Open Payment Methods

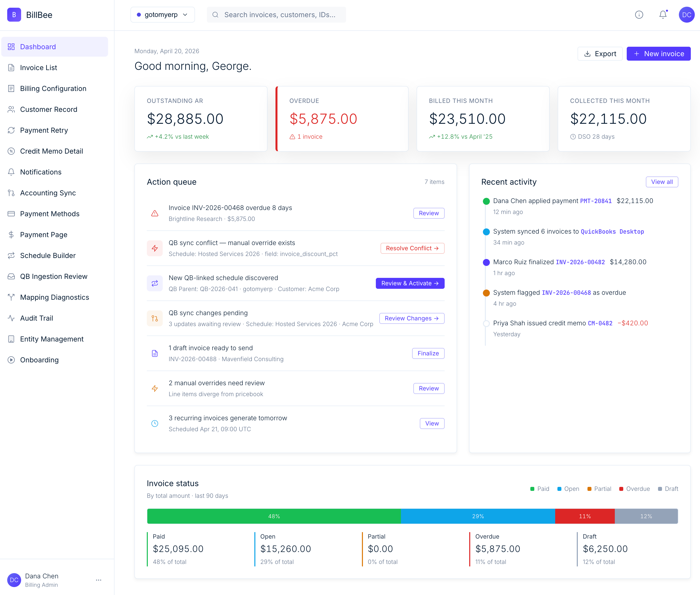(55, 214)
